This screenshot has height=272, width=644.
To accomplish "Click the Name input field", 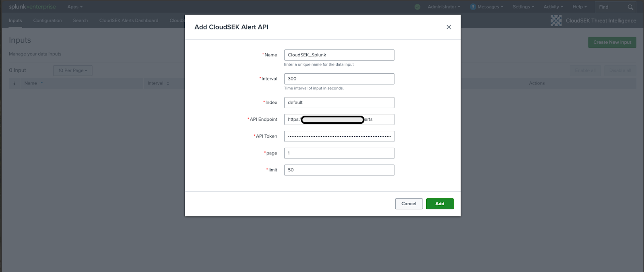I will click(x=339, y=55).
